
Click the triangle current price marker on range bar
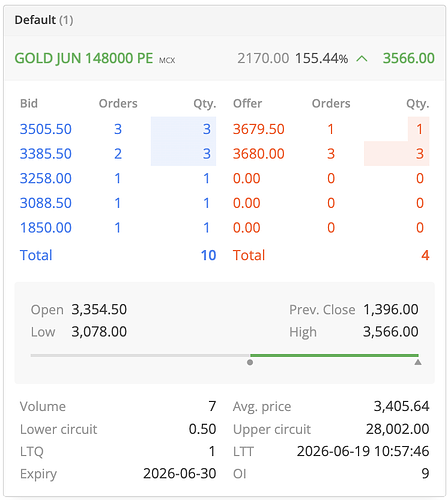click(x=418, y=362)
